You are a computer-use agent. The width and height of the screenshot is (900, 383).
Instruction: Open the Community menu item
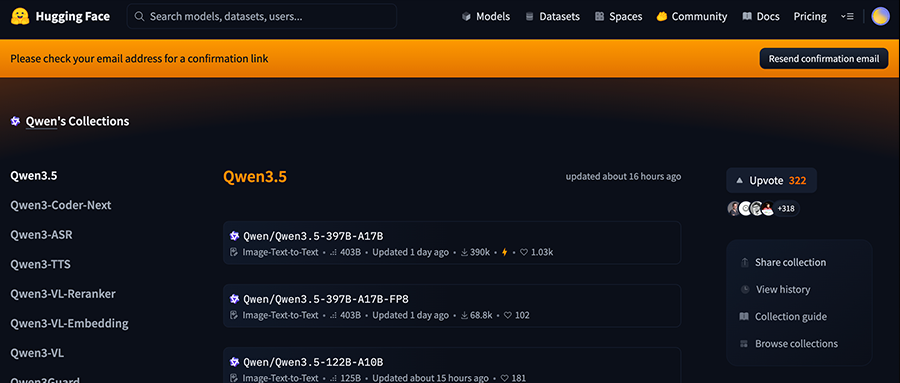(692, 17)
